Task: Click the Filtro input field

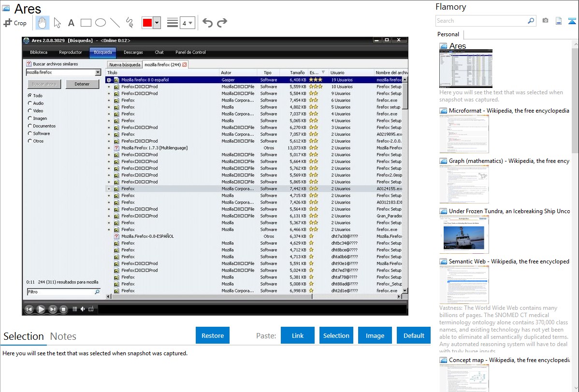Action: [63, 292]
